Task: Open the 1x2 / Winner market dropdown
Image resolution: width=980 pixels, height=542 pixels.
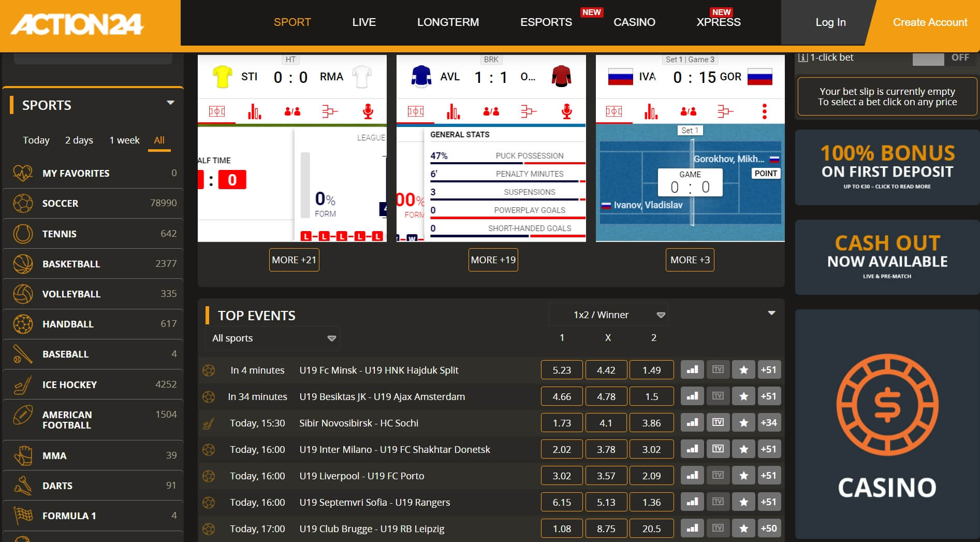Action: pos(608,315)
